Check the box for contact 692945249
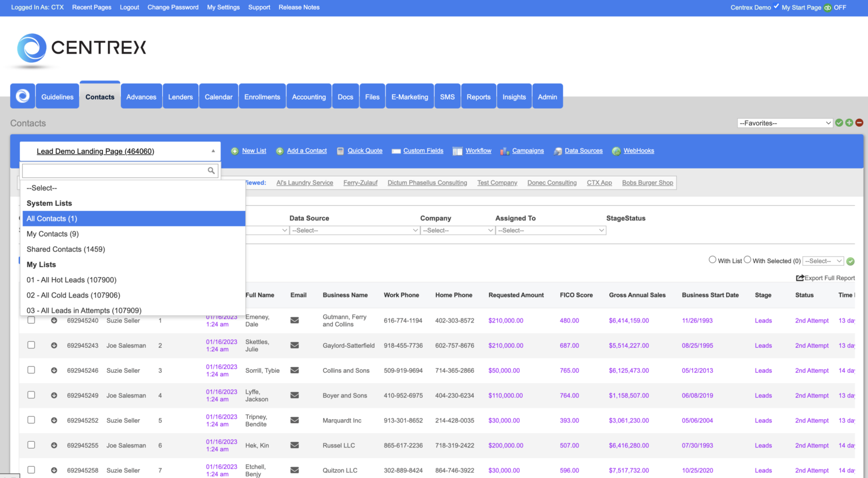 click(31, 395)
